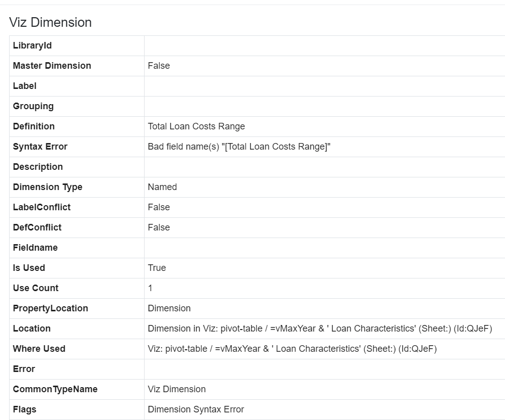Viewport: 505px width, 420px height.
Task: Select the LabelConflict False value
Action: point(159,207)
